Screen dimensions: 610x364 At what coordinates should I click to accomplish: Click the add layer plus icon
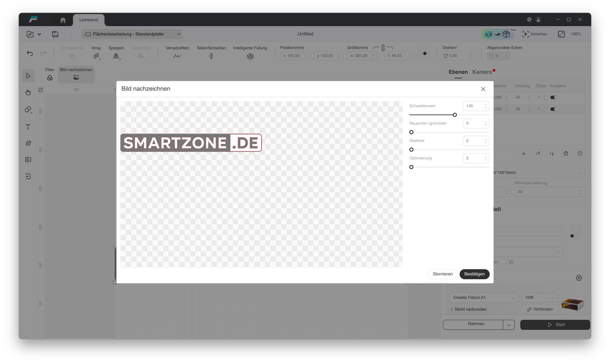tap(524, 153)
